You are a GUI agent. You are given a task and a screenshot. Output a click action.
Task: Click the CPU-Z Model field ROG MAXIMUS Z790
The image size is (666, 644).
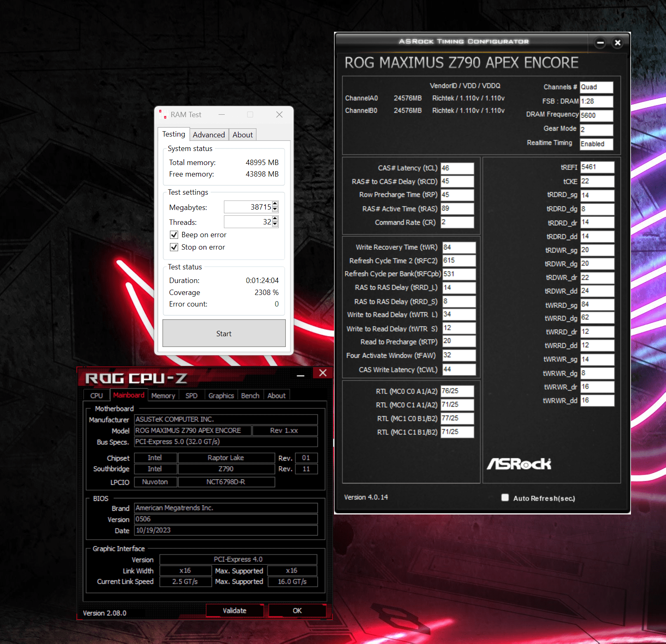point(193,431)
